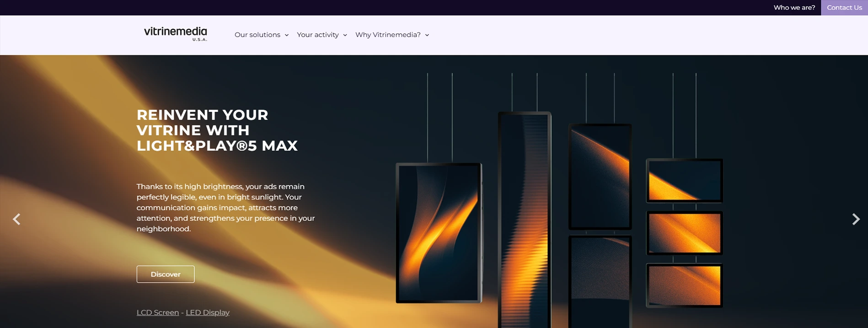Viewport: 868px width, 328px height.
Task: Open the Who we are? link
Action: tap(794, 8)
